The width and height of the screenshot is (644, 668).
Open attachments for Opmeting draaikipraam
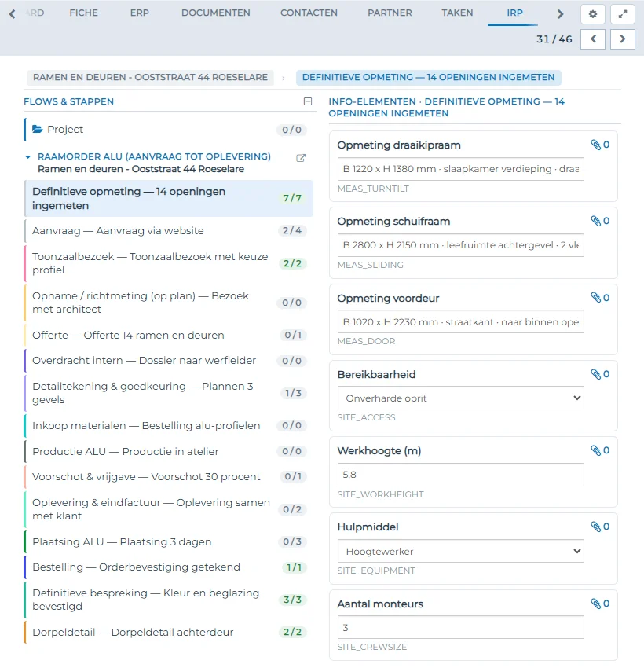point(600,145)
